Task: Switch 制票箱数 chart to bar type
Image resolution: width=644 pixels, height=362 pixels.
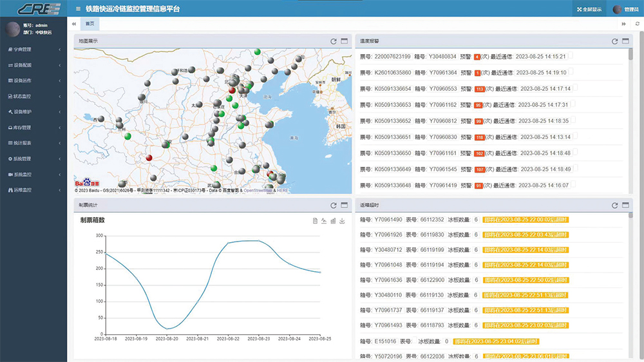Action: [333, 221]
